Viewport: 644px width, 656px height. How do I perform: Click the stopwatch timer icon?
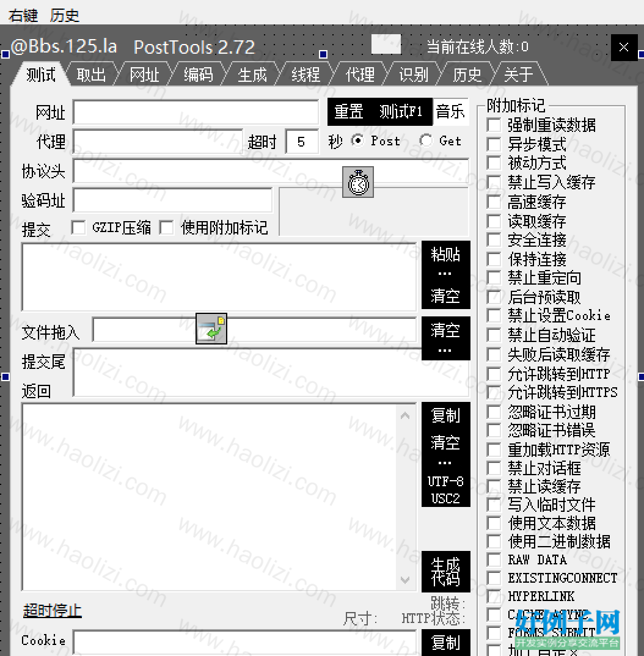[x=358, y=182]
